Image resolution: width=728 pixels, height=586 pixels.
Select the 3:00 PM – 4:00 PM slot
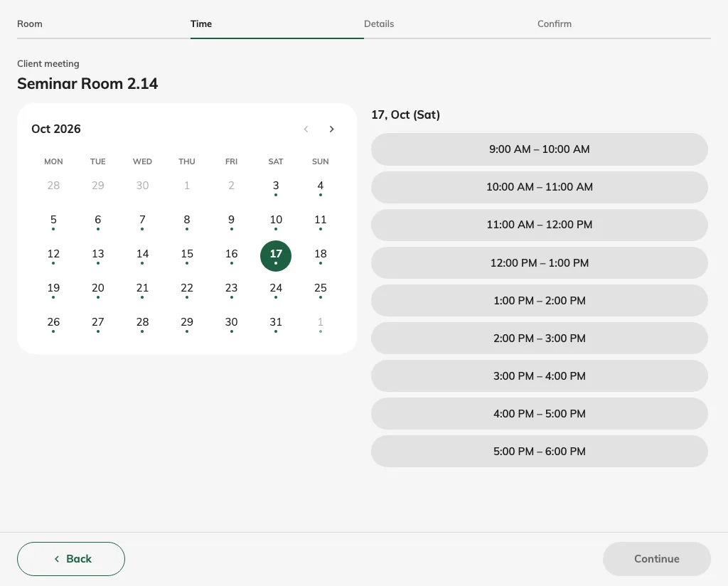(540, 375)
